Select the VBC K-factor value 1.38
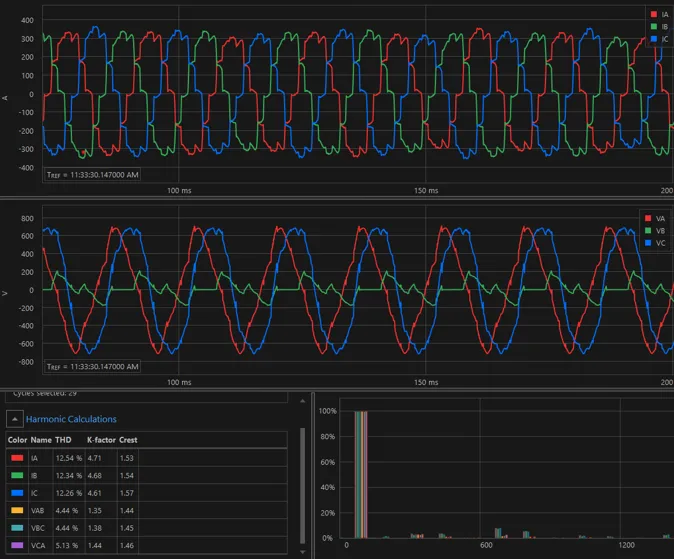This screenshot has width=674, height=559. [95, 528]
